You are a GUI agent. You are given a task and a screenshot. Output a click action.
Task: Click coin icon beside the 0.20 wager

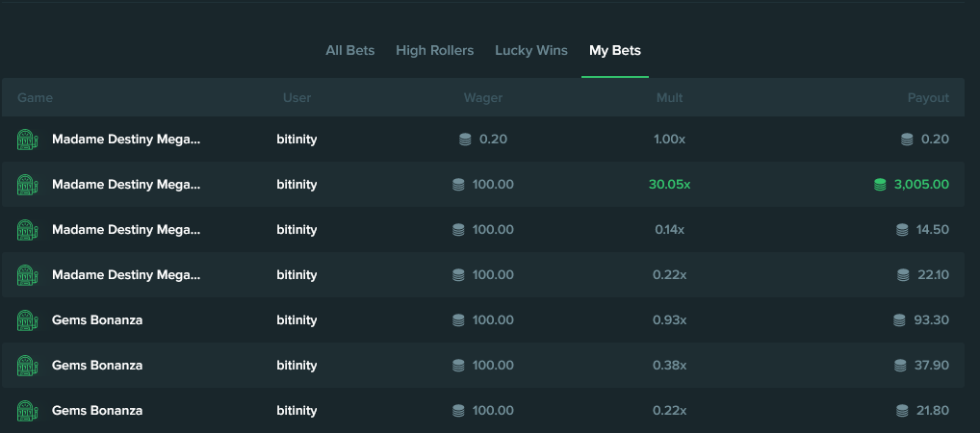click(x=465, y=140)
